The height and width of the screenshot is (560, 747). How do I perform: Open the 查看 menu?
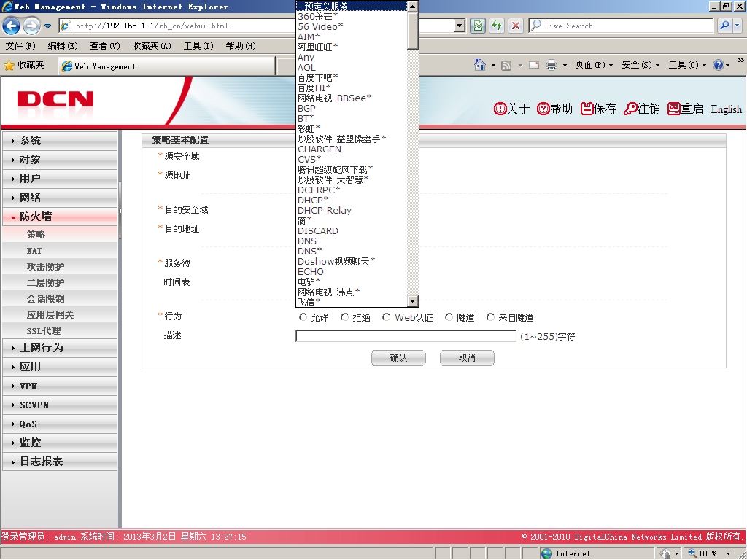(x=105, y=46)
